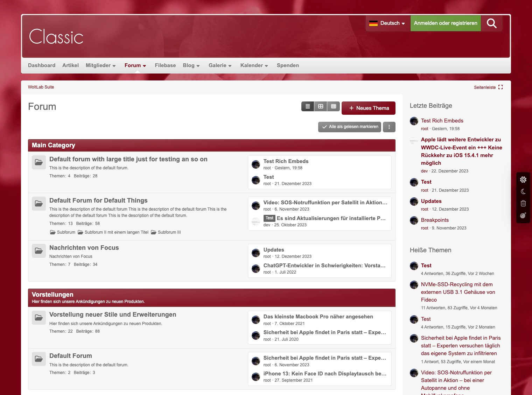Image resolution: width=532 pixels, height=395 pixels.
Task: Switch to dark mode with moon icon
Action: click(x=523, y=191)
